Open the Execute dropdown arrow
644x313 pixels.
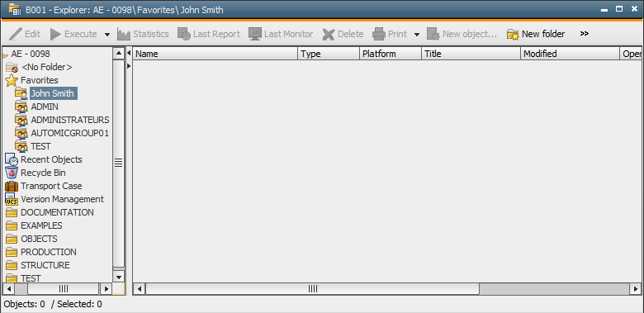tap(107, 35)
